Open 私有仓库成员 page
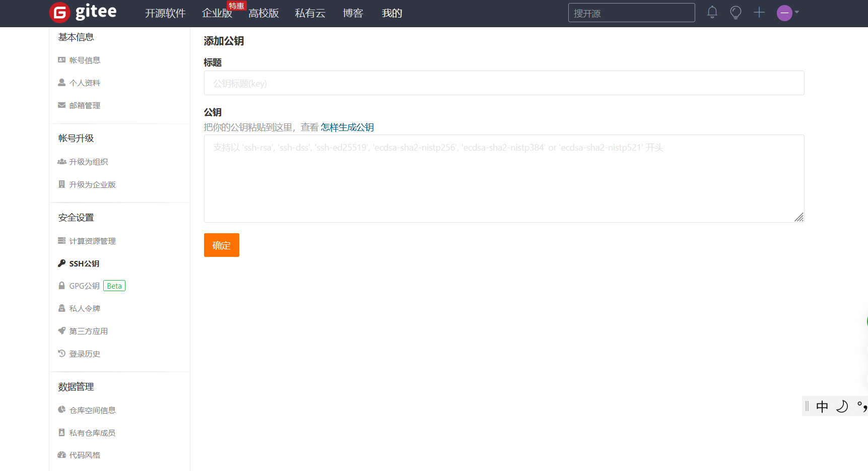This screenshot has width=868, height=471. [x=92, y=433]
